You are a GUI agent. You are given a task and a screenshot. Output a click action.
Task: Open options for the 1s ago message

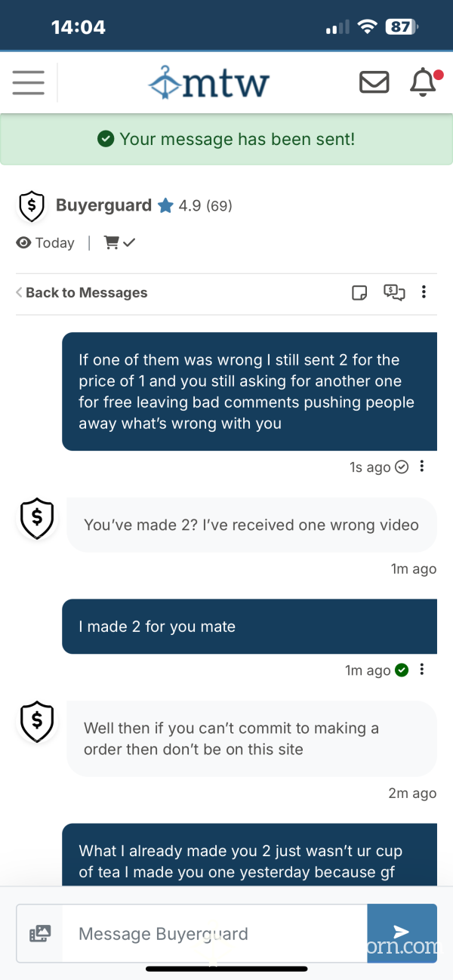(422, 467)
